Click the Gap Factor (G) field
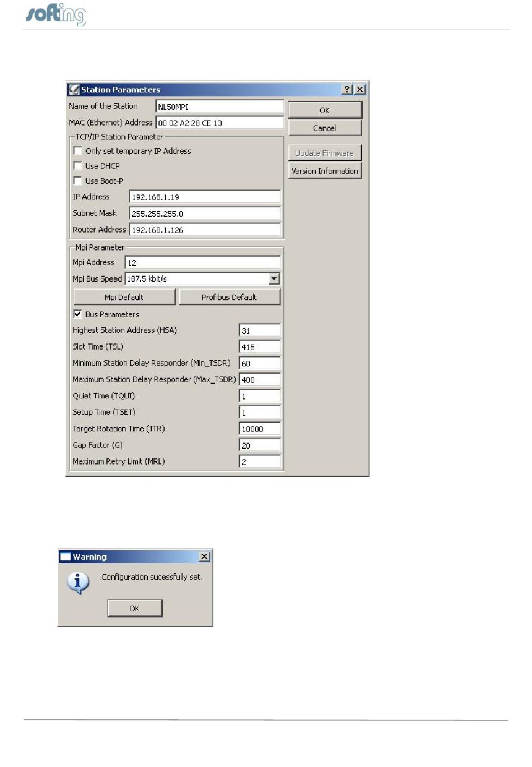 (260, 445)
